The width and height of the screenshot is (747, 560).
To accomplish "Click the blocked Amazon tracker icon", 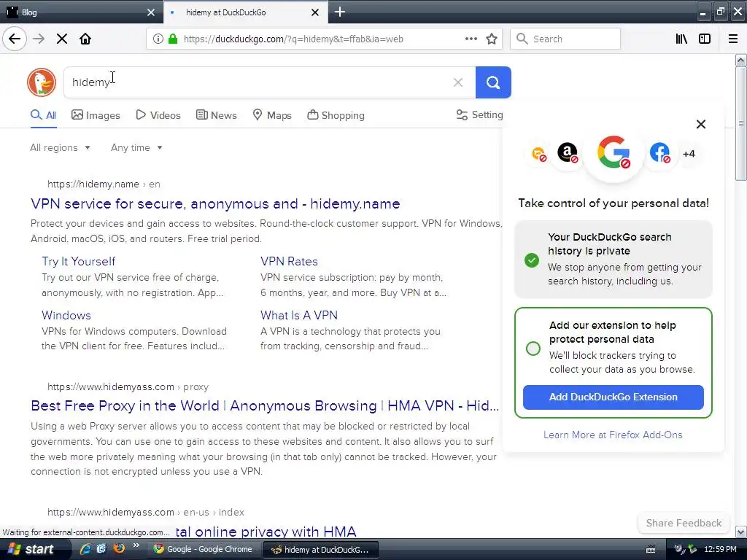I will coord(568,153).
